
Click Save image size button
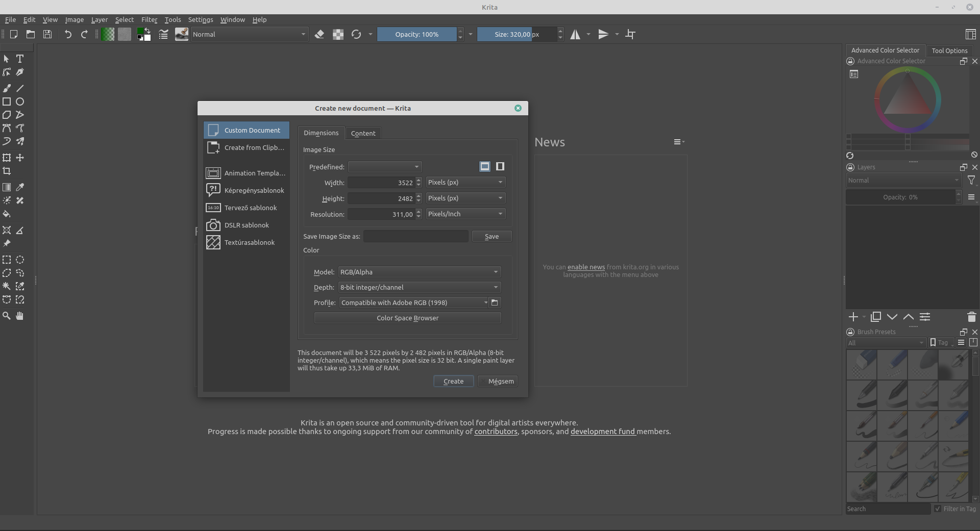pyautogui.click(x=492, y=236)
